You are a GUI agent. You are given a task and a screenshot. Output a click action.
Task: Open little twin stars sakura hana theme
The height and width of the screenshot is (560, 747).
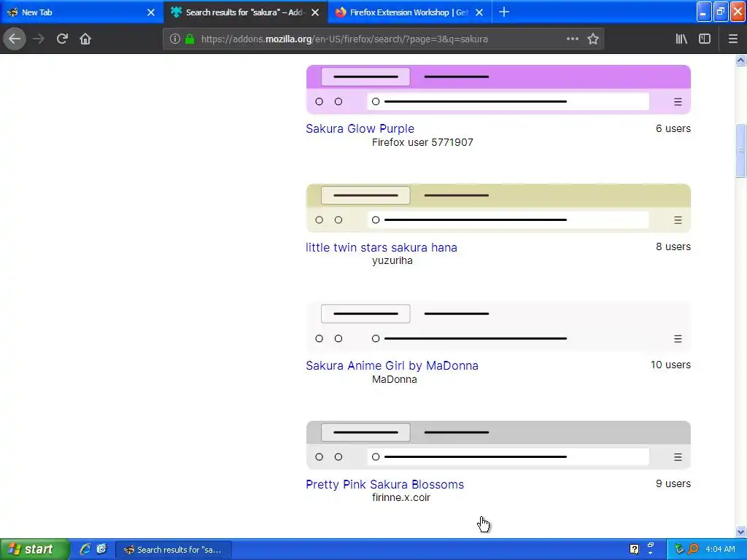pyautogui.click(x=382, y=248)
